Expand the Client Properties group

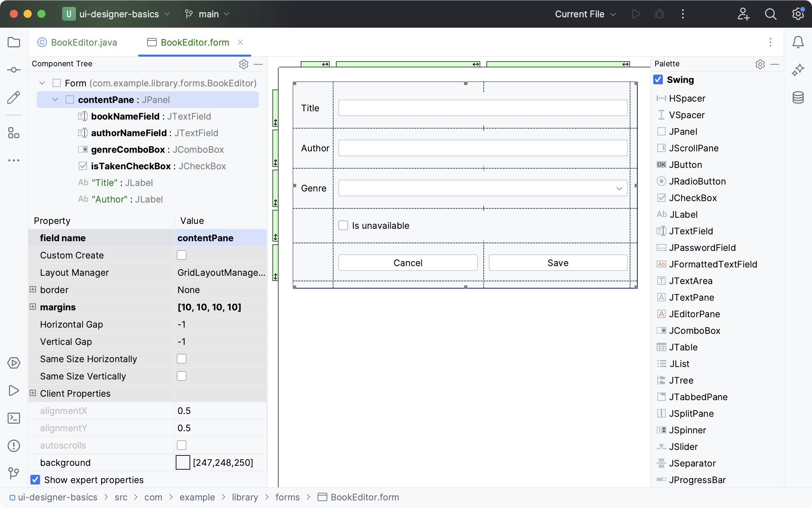(33, 393)
